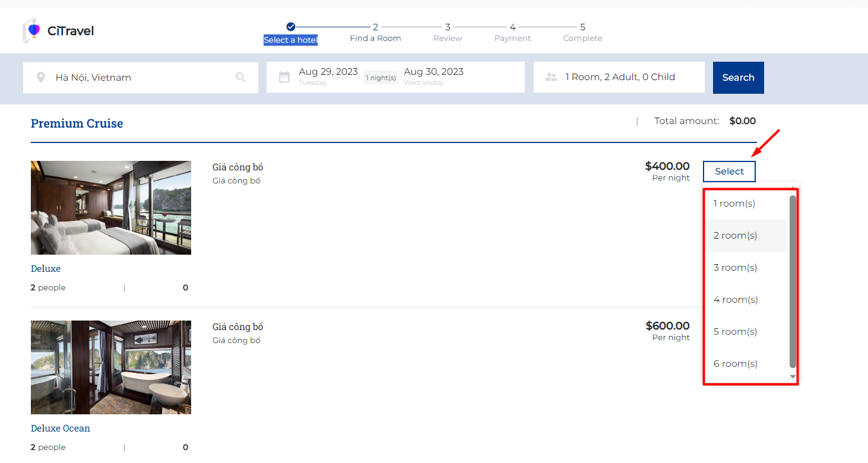Image resolution: width=868 pixels, height=463 pixels.
Task: Open the calendar icon in the date field
Action: click(284, 77)
